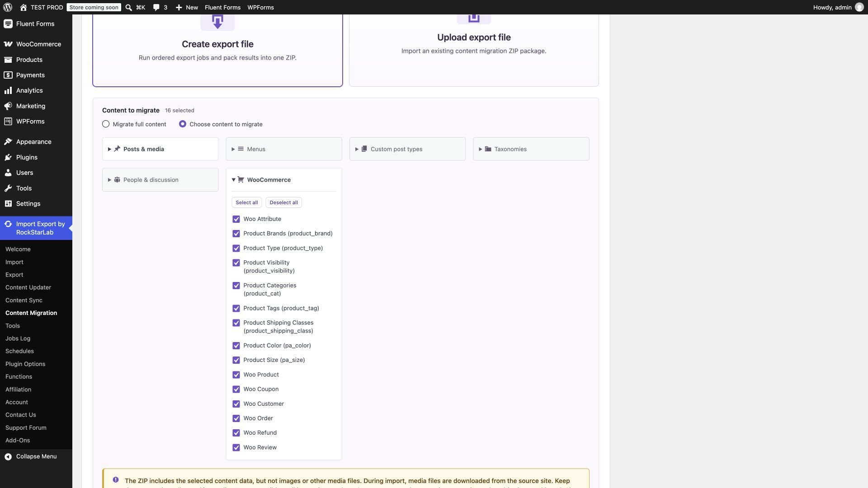
Task: Click the Analytics bar chart icon
Action: (8, 90)
